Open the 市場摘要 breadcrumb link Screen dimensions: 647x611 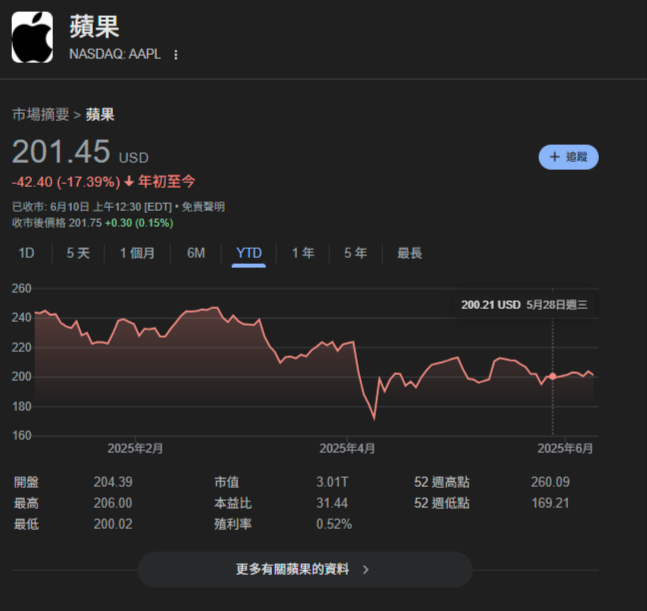(x=40, y=114)
